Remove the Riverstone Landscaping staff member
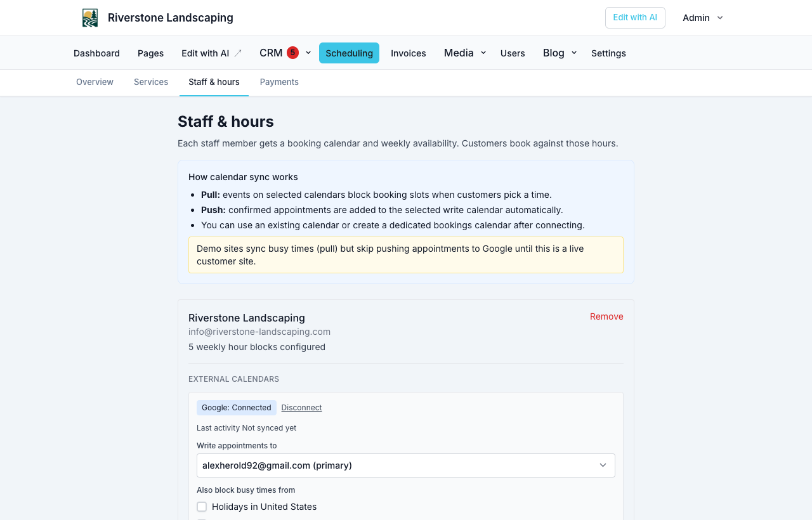Viewport: 812px width, 520px height. [x=606, y=316]
